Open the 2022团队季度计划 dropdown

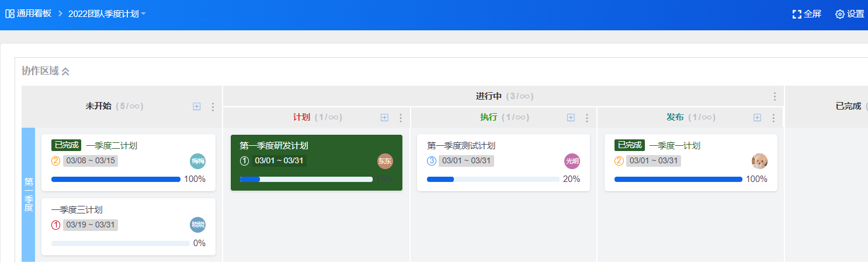107,13
